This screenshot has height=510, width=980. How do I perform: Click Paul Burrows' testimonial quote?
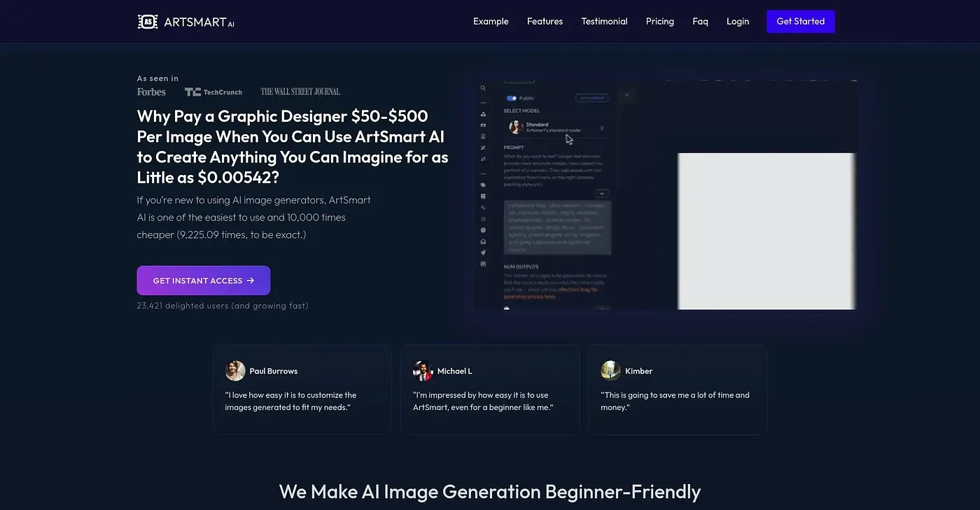[290, 401]
